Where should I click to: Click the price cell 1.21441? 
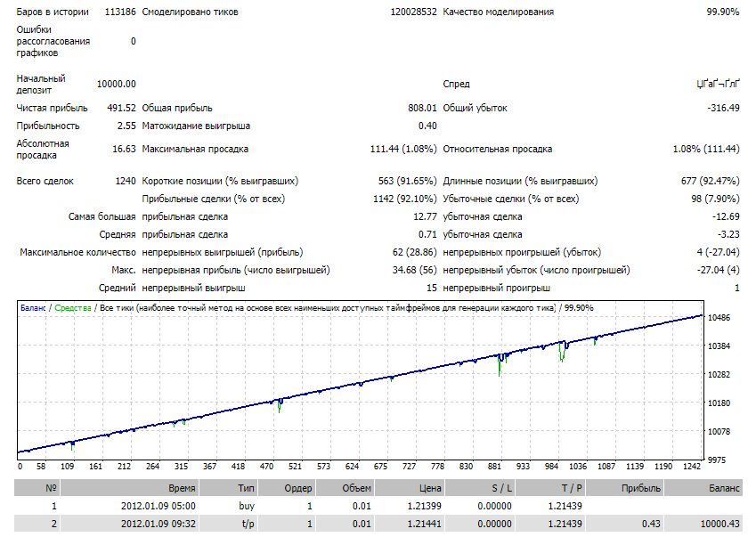coord(424,524)
